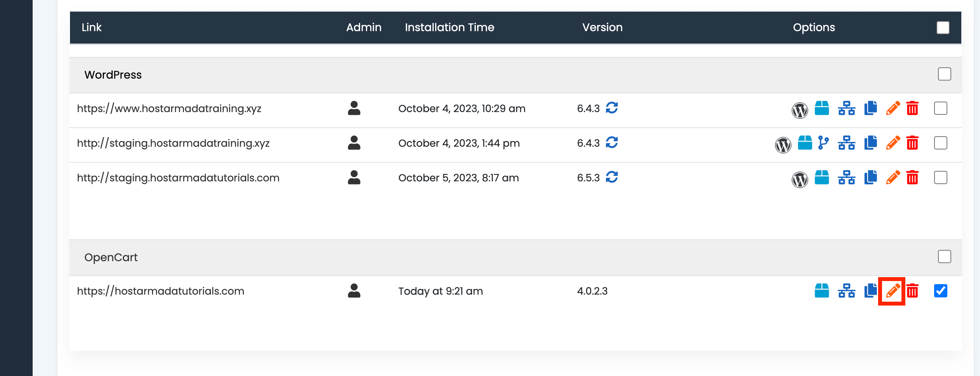Delete trash icon for staging.hostarmadatraining.xyz
The width and height of the screenshot is (980, 376).
pyautogui.click(x=912, y=143)
